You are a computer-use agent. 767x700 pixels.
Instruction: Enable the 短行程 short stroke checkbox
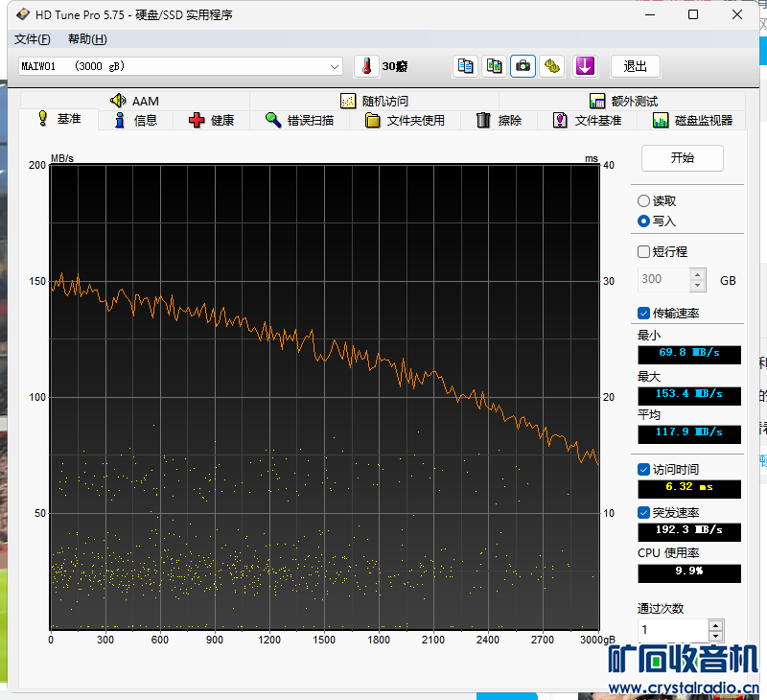click(644, 252)
